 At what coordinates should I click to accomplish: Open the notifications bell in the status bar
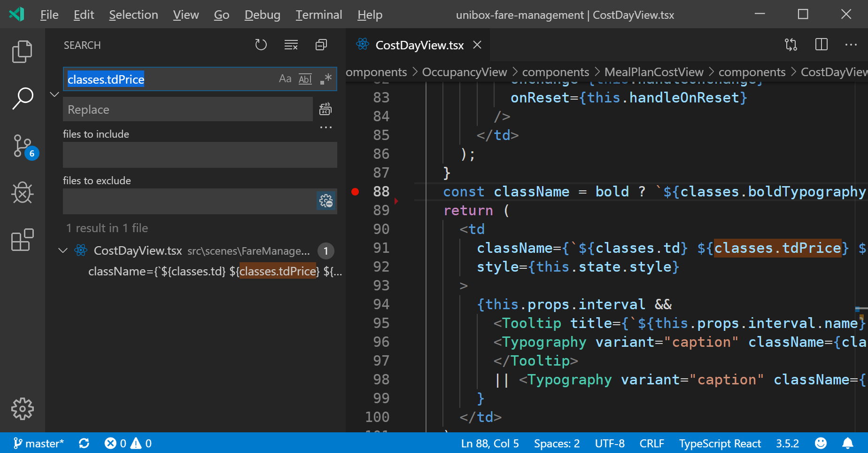tap(848, 443)
